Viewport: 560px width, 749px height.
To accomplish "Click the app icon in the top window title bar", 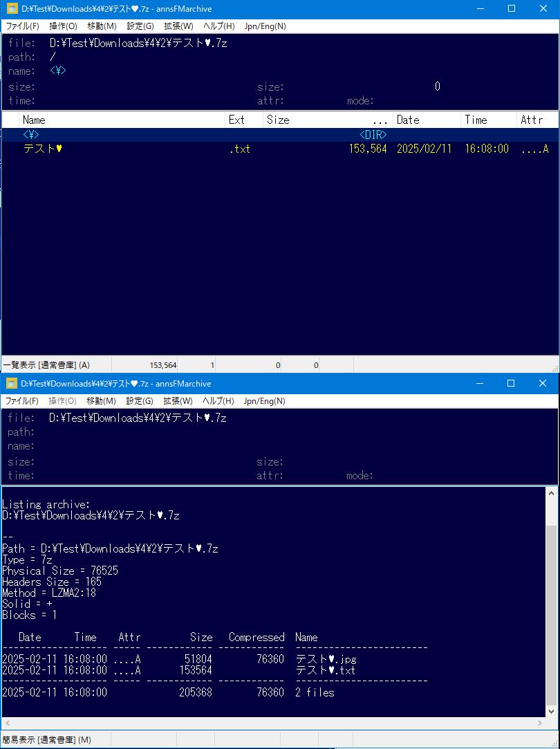I will (12, 9).
